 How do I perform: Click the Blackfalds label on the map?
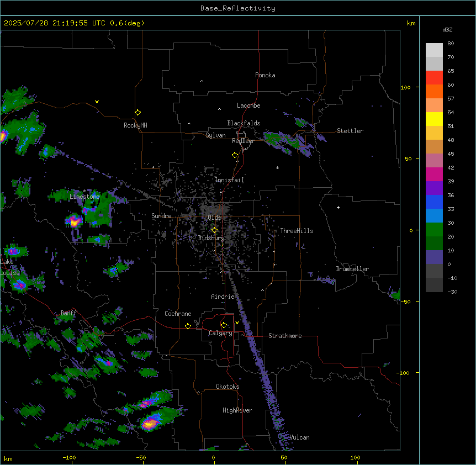click(x=244, y=123)
